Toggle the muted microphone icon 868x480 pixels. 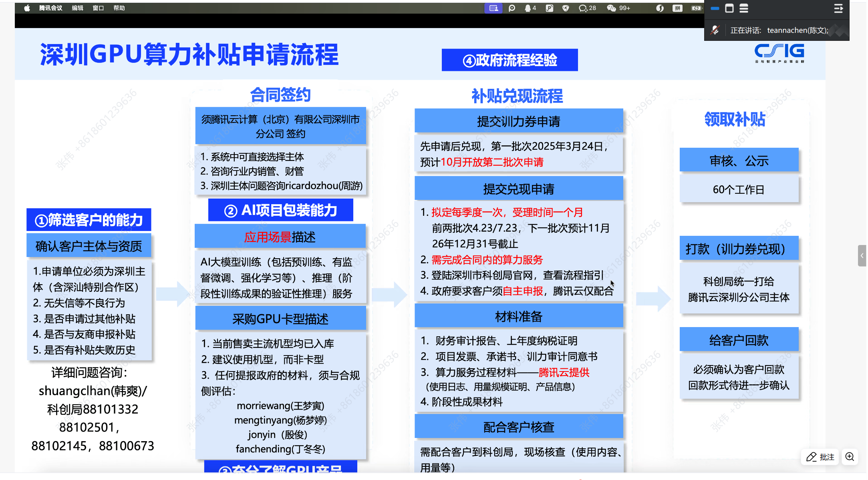[x=715, y=30]
